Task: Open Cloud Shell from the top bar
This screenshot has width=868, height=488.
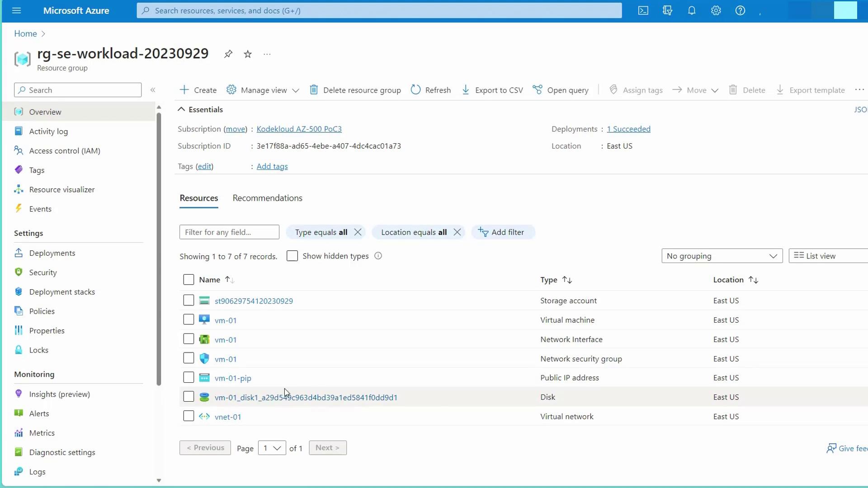Action: [643, 10]
